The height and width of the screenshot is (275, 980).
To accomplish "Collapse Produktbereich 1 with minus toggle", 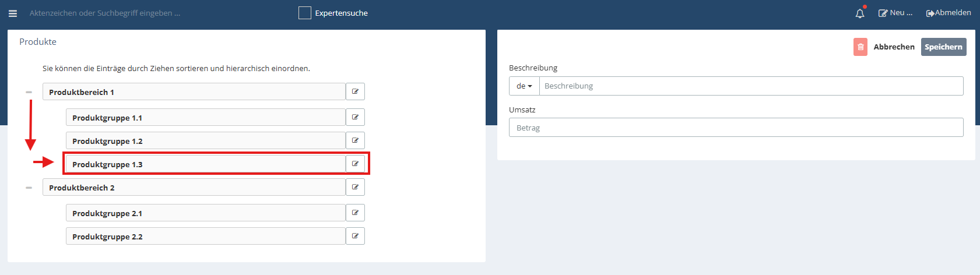I will (x=29, y=92).
